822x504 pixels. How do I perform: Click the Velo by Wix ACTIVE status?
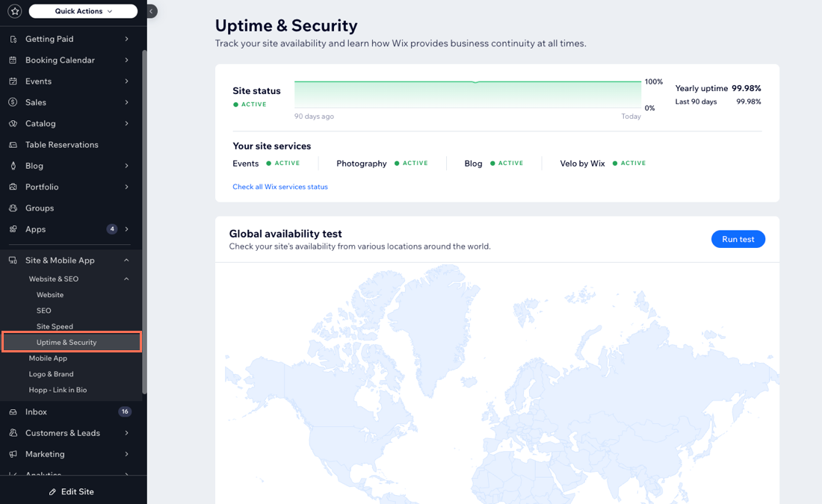pos(629,163)
